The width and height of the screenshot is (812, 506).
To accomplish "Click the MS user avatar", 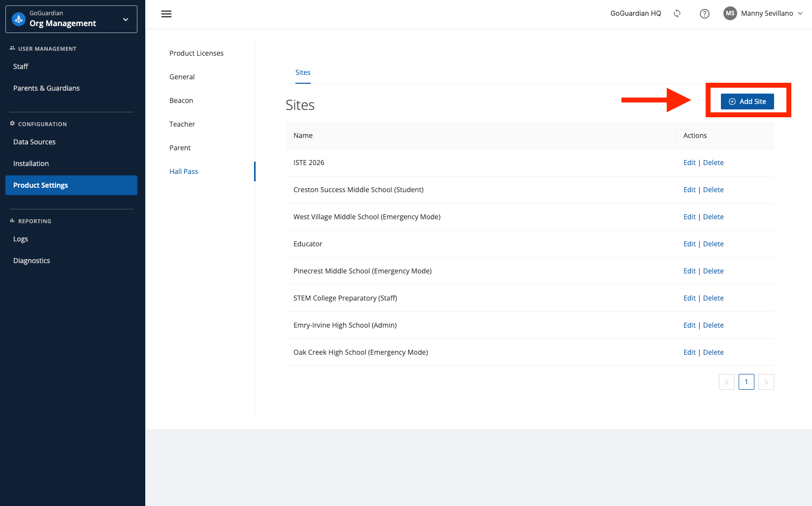I will coord(730,13).
